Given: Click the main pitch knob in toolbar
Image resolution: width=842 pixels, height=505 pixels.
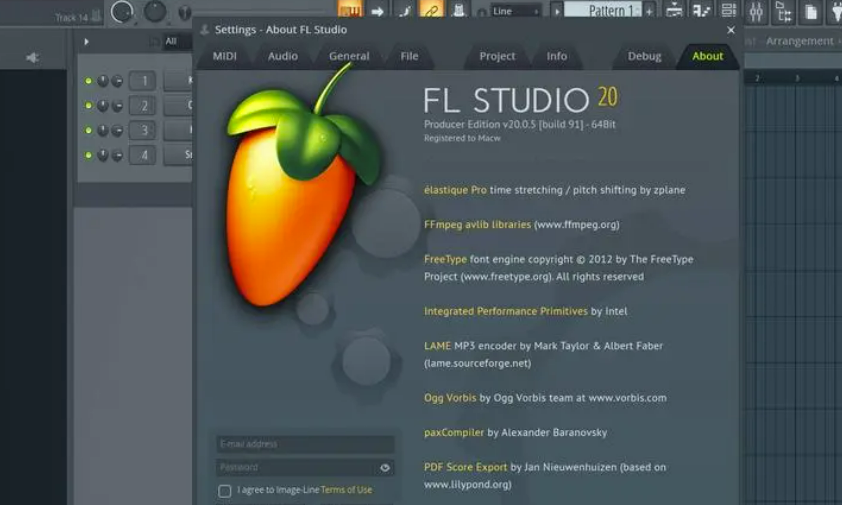Looking at the screenshot, I should coord(155,11).
